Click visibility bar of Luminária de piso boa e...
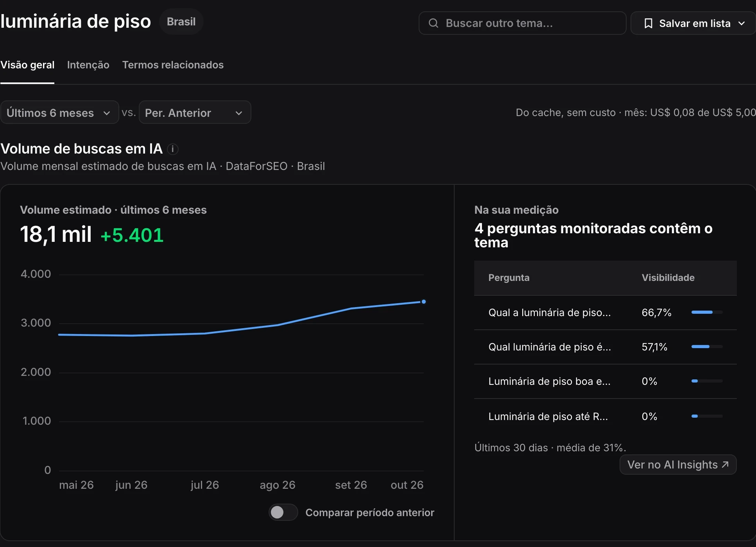 click(x=707, y=381)
